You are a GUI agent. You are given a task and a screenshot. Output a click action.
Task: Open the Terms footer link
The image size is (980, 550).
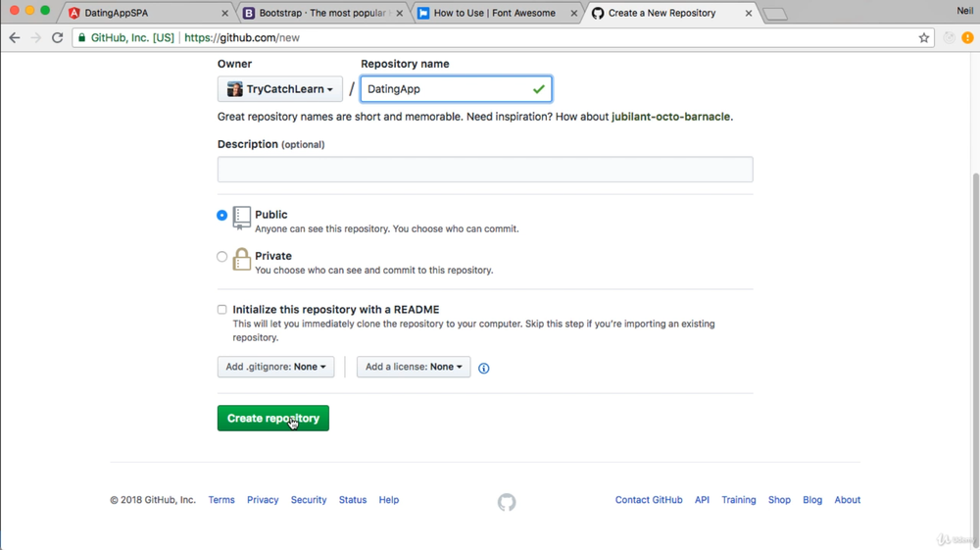(x=221, y=500)
